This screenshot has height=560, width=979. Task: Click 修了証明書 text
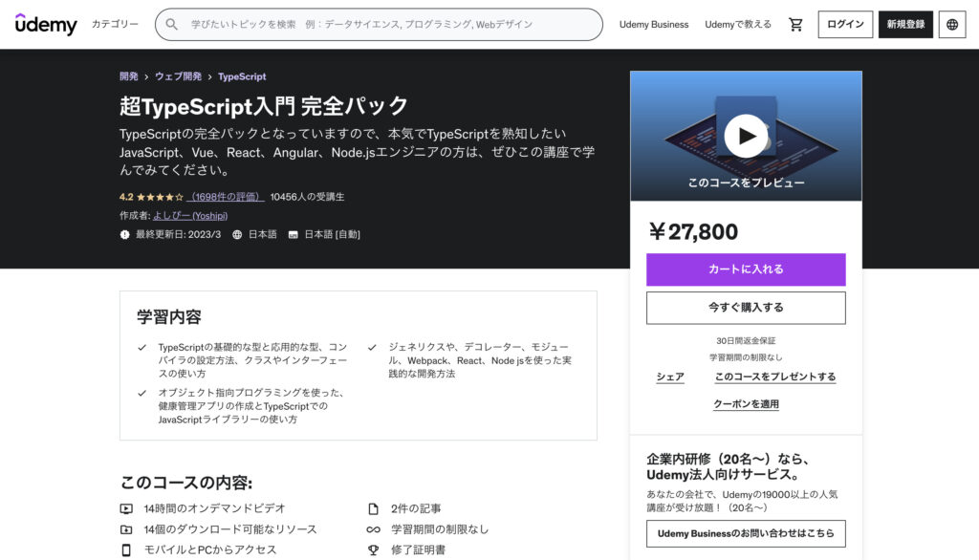point(419,550)
